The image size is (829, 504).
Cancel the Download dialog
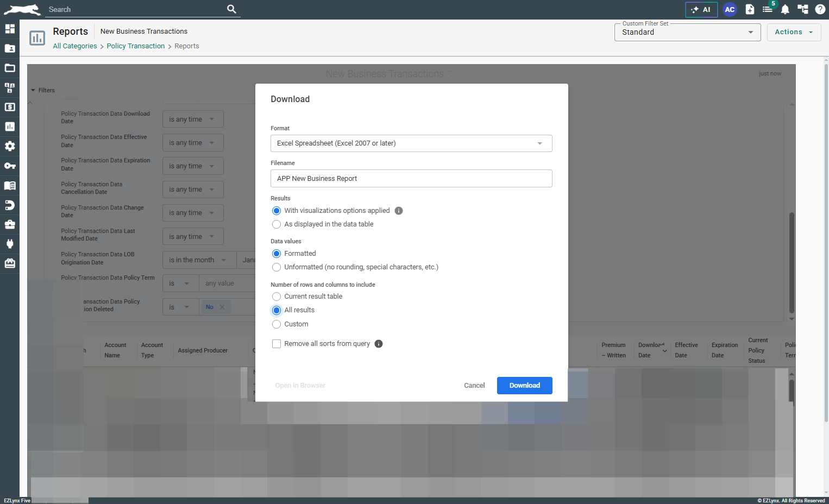[x=474, y=386]
